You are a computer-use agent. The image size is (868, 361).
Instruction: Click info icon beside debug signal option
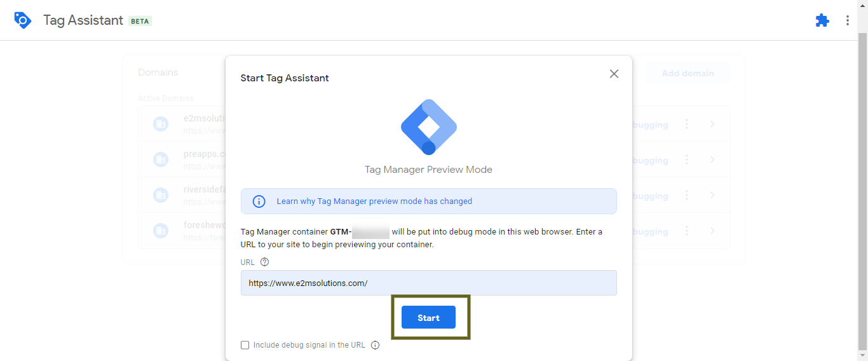[375, 345]
